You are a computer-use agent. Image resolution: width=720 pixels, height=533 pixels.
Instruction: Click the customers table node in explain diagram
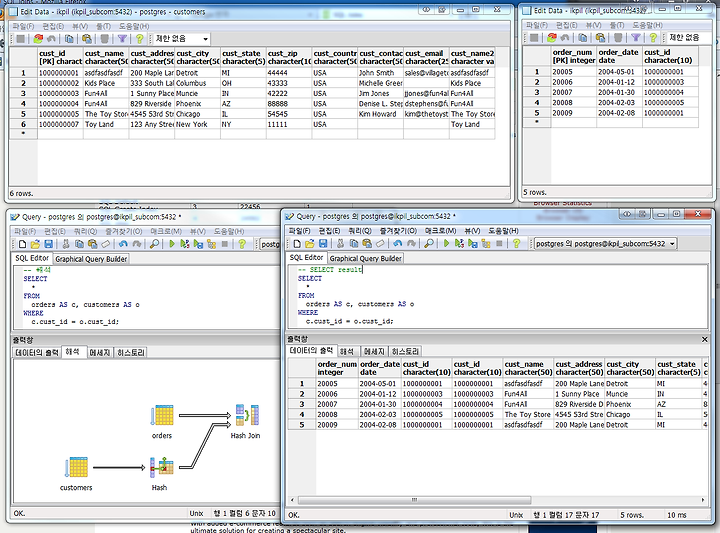pyautogui.click(x=76, y=474)
